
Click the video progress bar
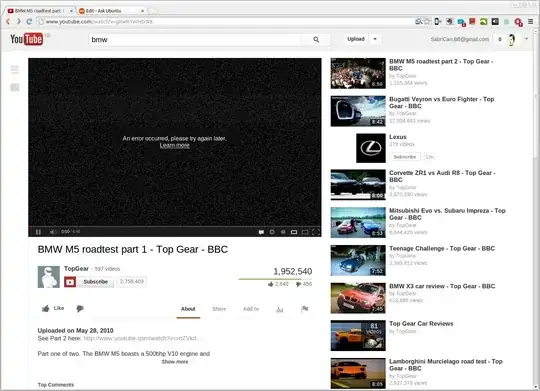point(175,227)
